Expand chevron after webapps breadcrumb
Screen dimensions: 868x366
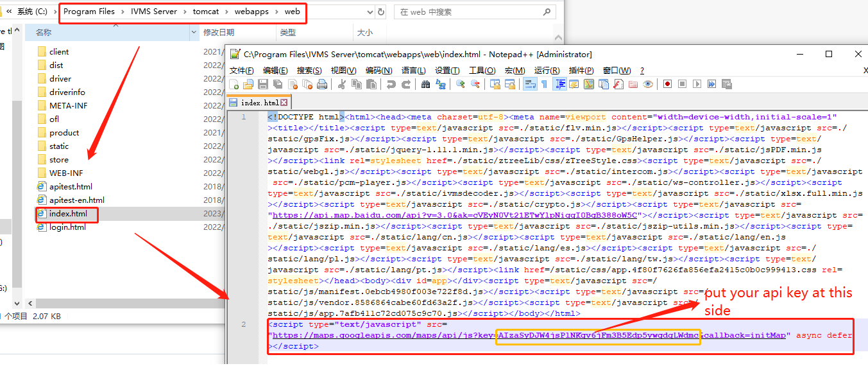277,12
